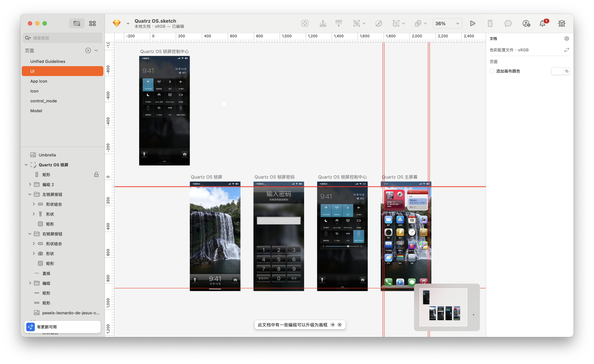This screenshot has height=364, width=594.
Task: Dismiss the artboard upgrade notification banner
Action: 339,325
